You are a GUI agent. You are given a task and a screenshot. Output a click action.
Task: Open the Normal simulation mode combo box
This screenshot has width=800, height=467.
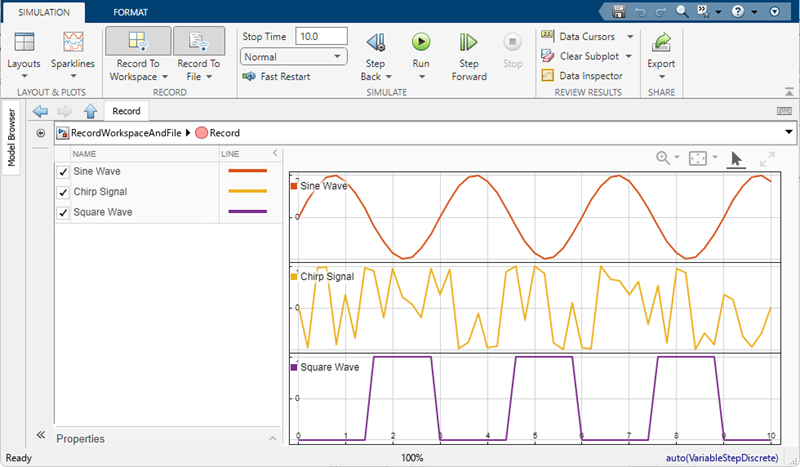(x=293, y=57)
